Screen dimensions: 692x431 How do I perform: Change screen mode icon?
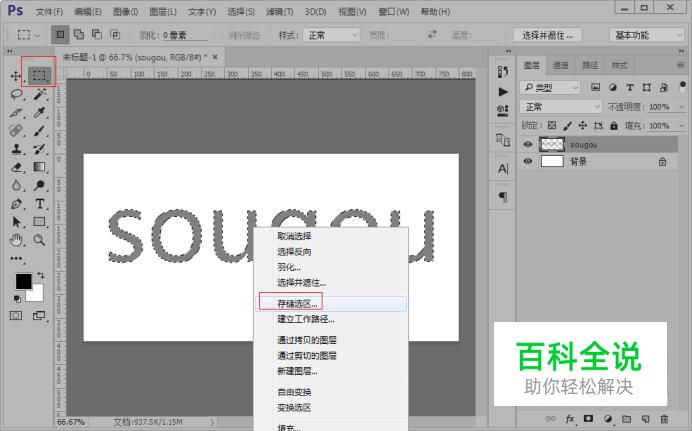[x=39, y=315]
